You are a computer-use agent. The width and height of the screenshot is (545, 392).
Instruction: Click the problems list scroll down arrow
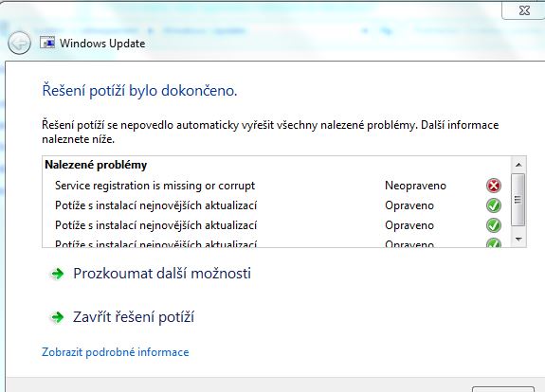tap(518, 240)
